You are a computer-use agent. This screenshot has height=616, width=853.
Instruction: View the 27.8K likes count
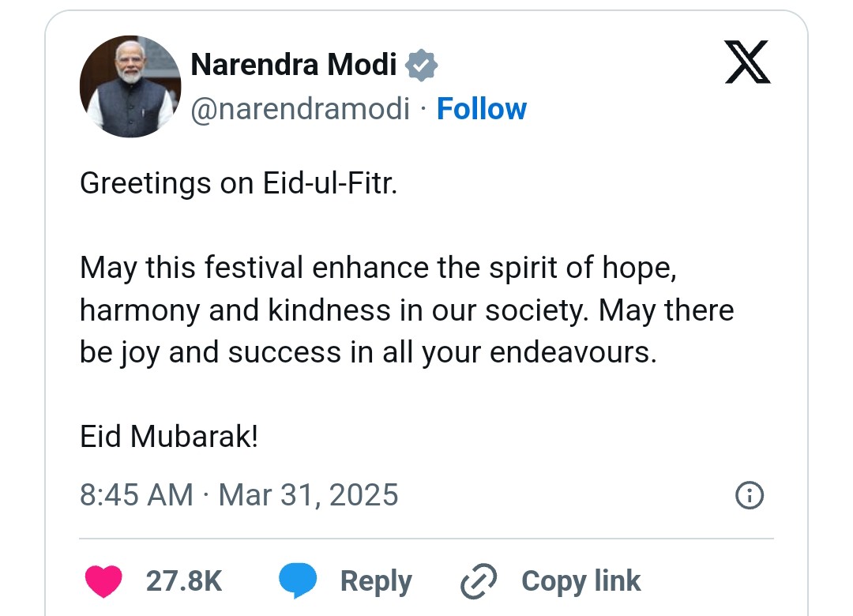click(x=184, y=582)
